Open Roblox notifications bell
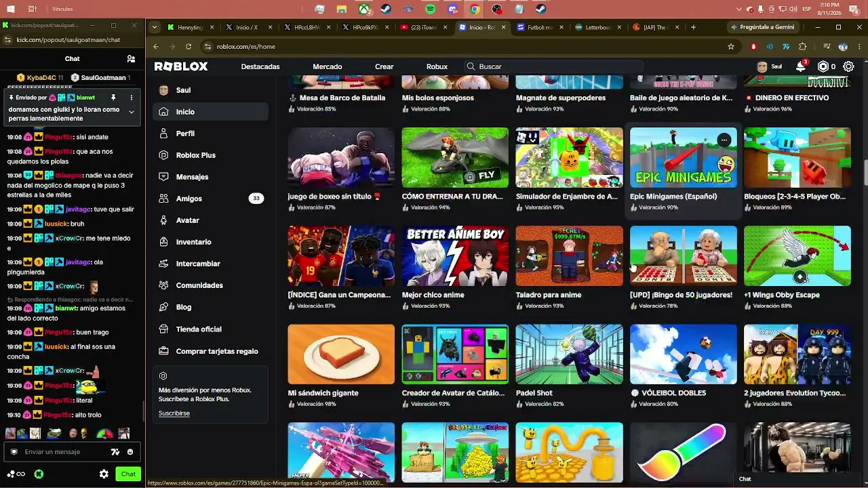The image size is (868, 488). click(801, 66)
